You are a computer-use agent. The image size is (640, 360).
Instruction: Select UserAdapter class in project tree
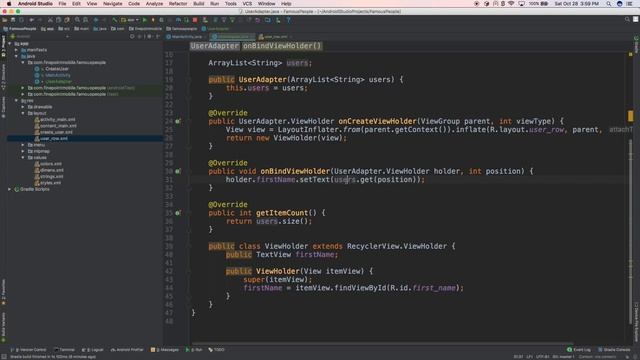[58, 82]
